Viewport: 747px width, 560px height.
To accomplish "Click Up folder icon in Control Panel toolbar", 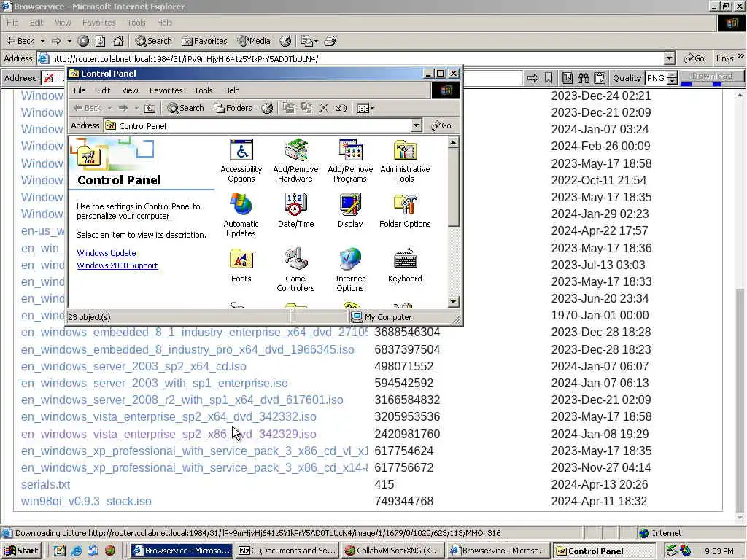I will [x=150, y=108].
